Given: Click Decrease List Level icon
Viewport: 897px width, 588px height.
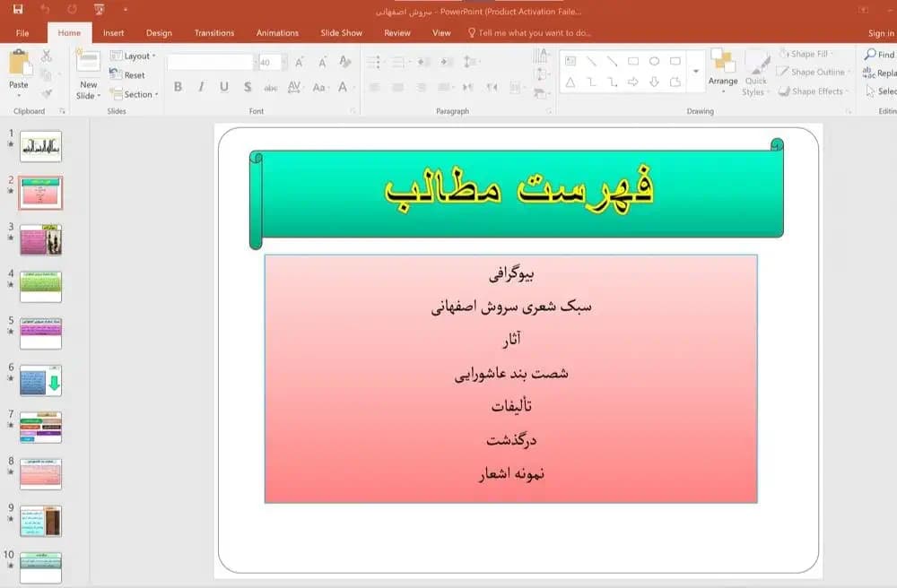Looking at the screenshot, I should tap(423, 62).
